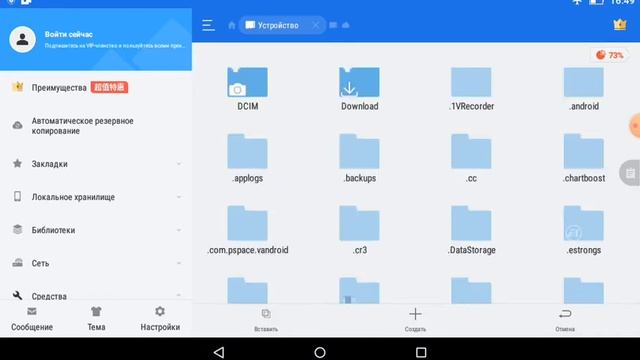Expand the Локальное хранилище section chevron
This screenshot has height=360, width=640.
pos(179,197)
